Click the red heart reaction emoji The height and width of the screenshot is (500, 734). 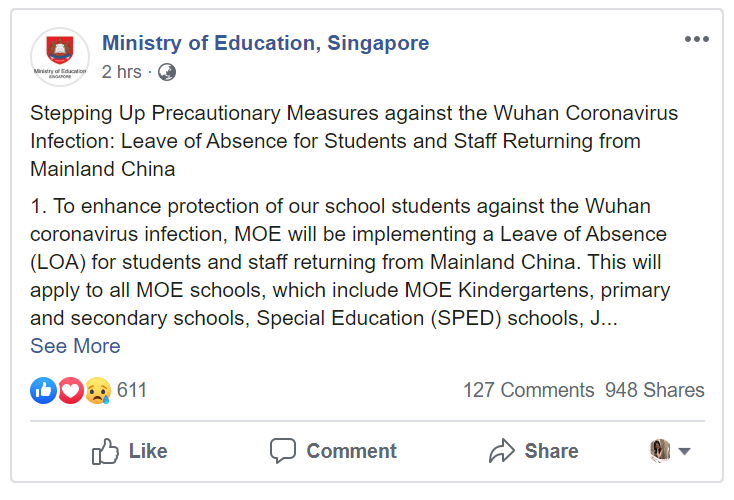pyautogui.click(x=70, y=390)
